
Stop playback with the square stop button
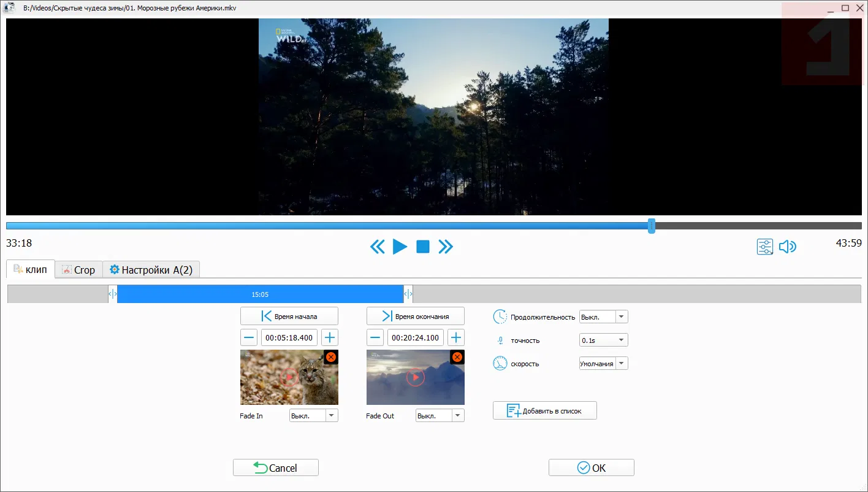pyautogui.click(x=423, y=247)
